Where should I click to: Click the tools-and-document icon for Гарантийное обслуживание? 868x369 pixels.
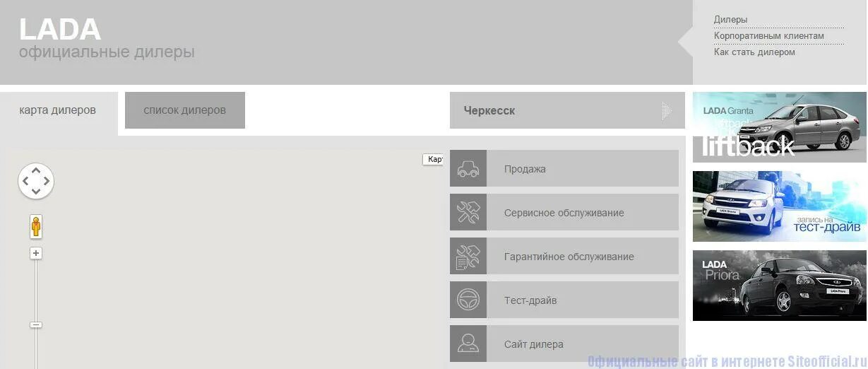468,256
